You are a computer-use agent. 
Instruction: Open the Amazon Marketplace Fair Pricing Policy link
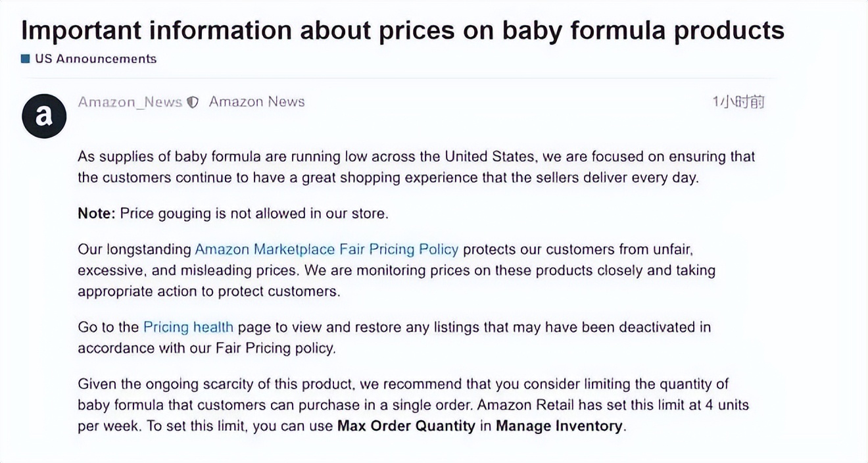(325, 249)
